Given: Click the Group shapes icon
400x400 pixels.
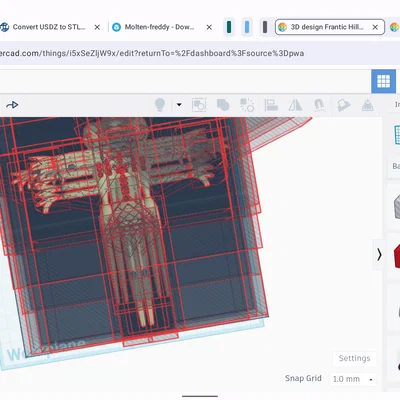Looking at the screenshot, I should 199,105.
